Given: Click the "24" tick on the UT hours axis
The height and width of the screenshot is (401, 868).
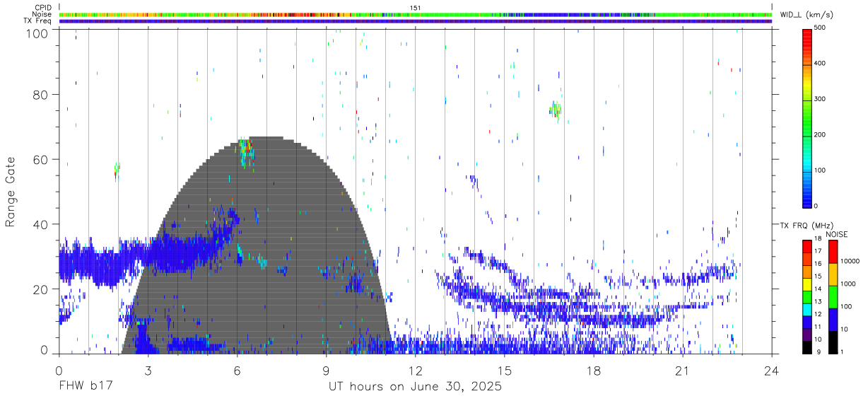Looking at the screenshot, I should 772,371.
